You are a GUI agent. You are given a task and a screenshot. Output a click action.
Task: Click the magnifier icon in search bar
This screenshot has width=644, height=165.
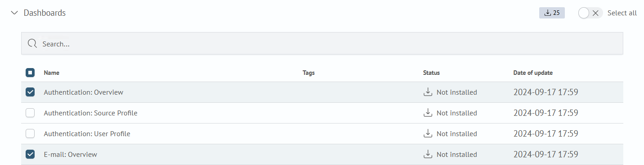point(32,44)
